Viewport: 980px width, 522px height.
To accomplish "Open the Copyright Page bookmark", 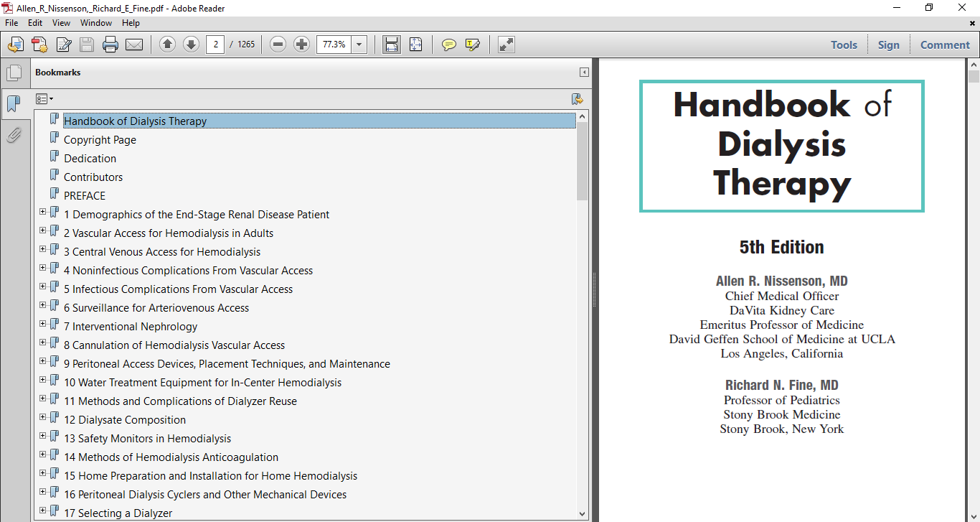I will (x=100, y=140).
